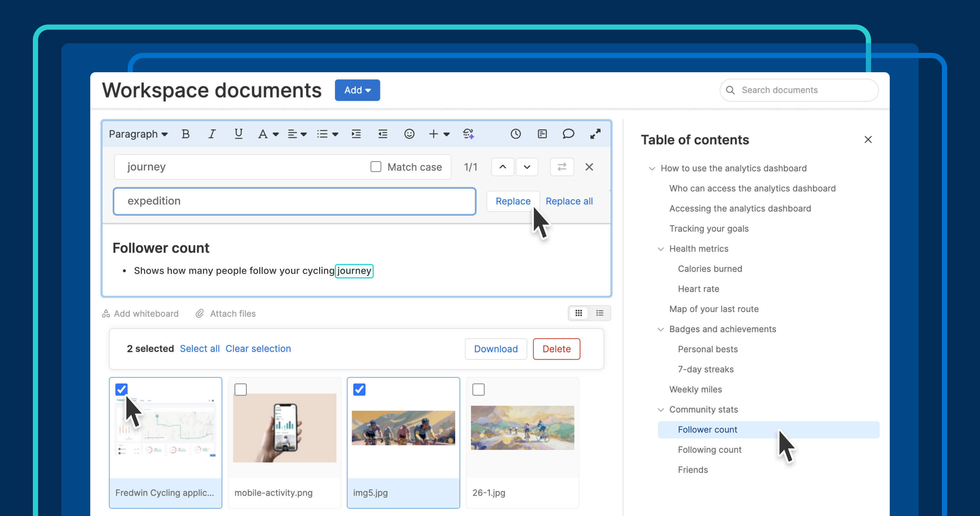
Task: Jump to Weekly miles section
Action: [695, 390]
